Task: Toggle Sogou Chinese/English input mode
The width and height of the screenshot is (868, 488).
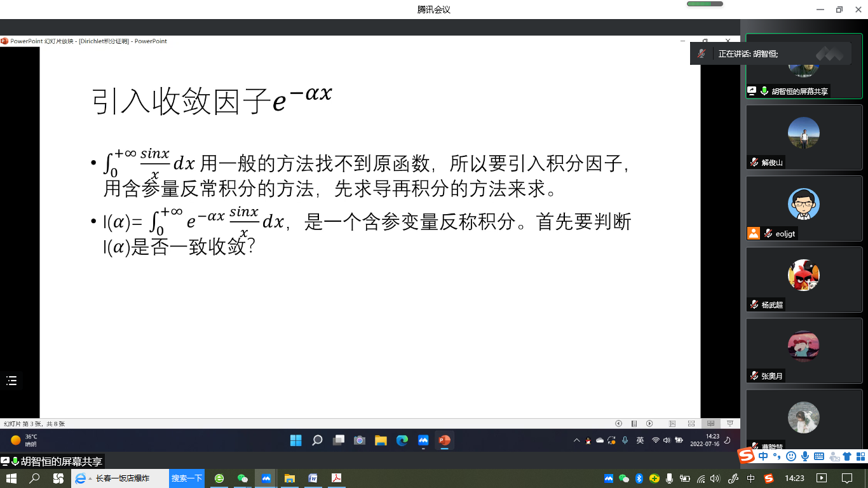Action: pos(763,456)
